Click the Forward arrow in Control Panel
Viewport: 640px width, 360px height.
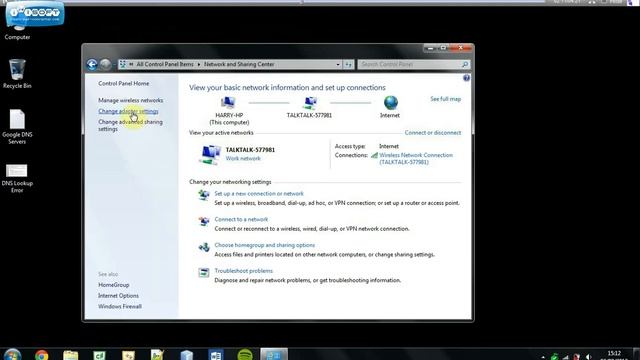click(x=105, y=64)
